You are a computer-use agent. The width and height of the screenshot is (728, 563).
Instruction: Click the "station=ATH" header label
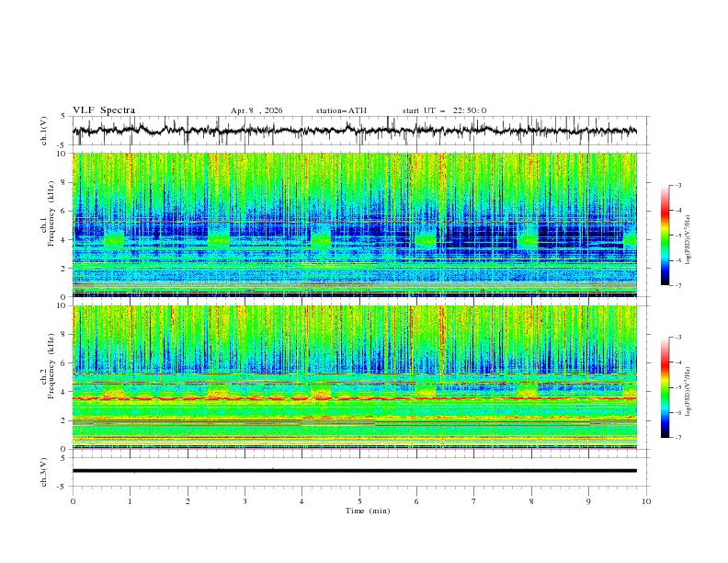341,110
